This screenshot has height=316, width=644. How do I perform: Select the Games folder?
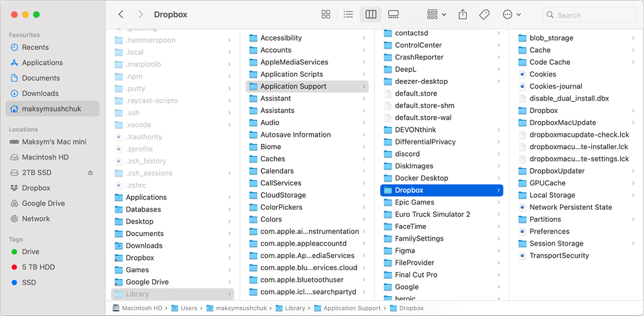pyautogui.click(x=173, y=270)
